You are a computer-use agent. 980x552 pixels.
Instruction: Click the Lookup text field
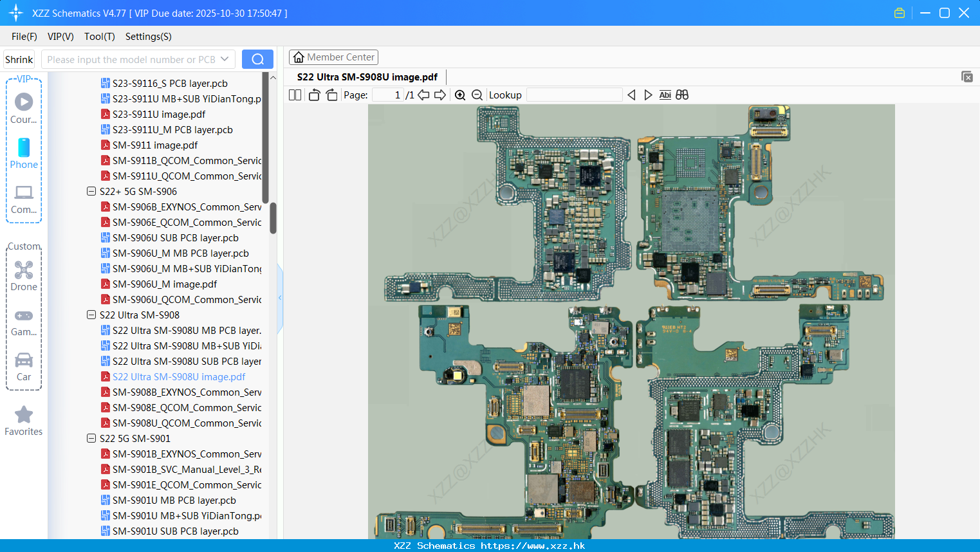[x=574, y=95]
